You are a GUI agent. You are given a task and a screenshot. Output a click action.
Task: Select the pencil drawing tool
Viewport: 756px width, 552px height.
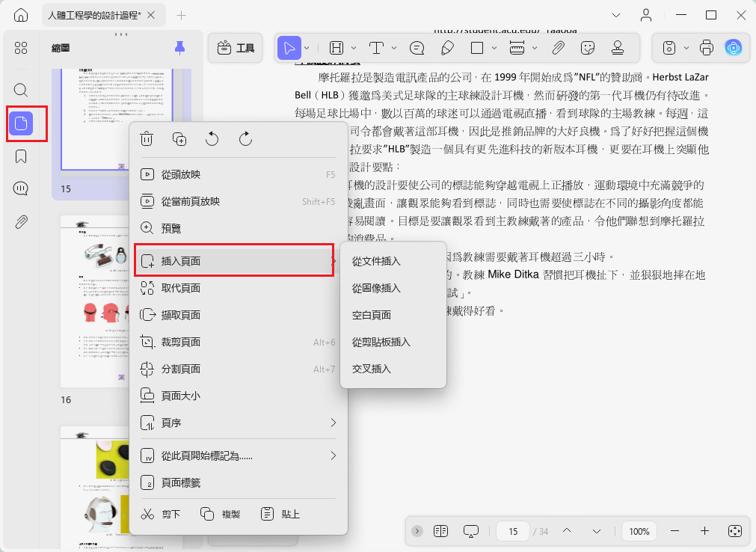pos(447,48)
